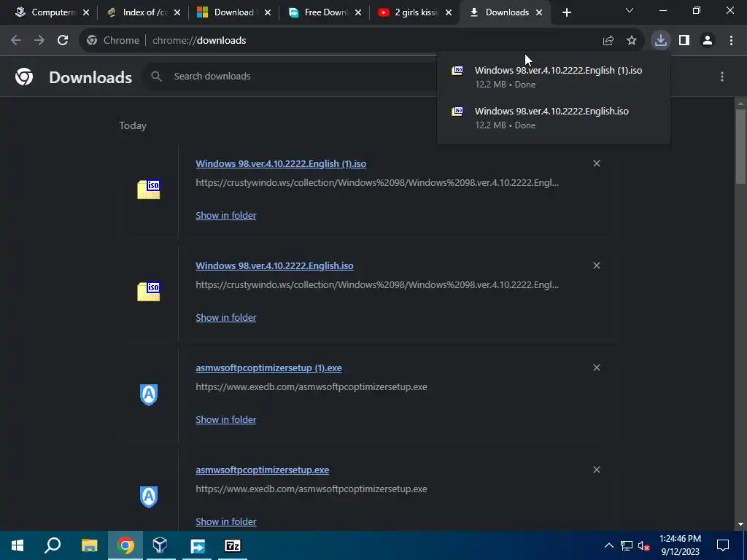Viewport: 747px width, 560px height.
Task: Click the shield icon for asmwsoftpcoptimizersetup.exe
Action: (149, 497)
